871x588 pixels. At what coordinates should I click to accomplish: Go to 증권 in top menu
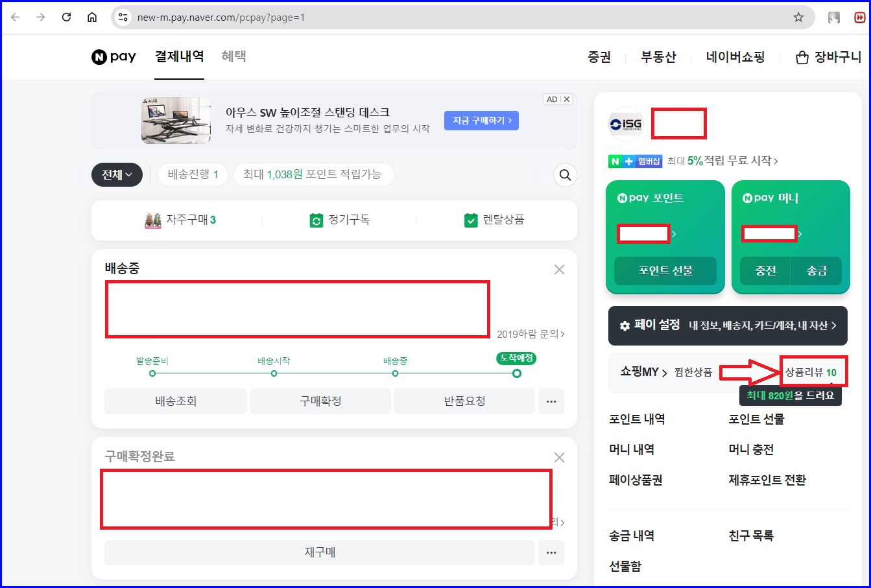coord(599,58)
